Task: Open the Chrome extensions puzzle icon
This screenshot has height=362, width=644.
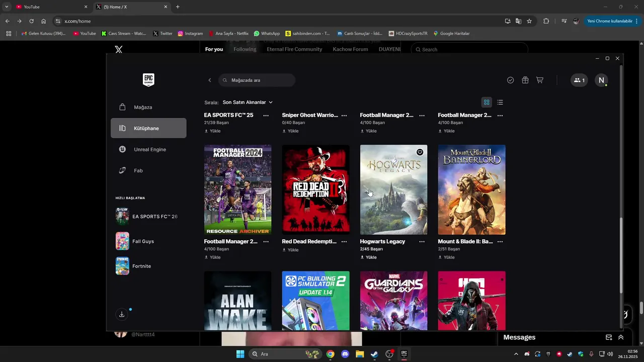Action: pos(546,21)
